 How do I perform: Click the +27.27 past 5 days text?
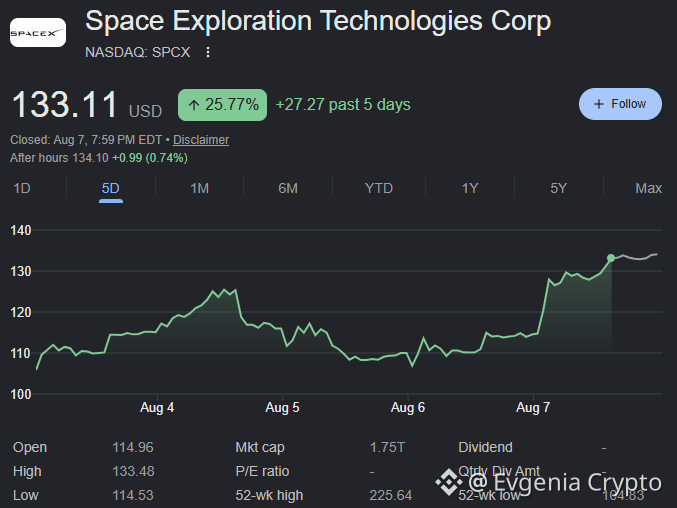point(343,104)
